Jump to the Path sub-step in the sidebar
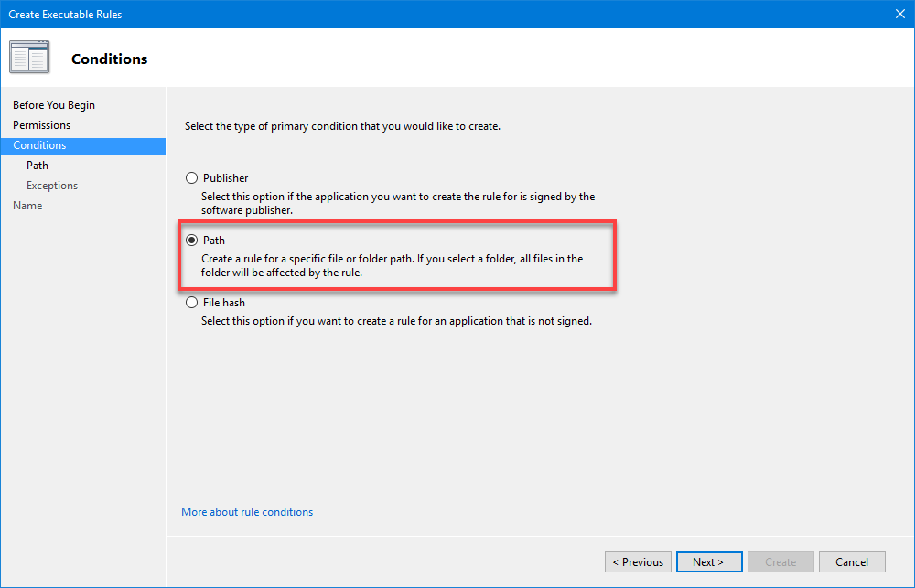 tap(38, 166)
